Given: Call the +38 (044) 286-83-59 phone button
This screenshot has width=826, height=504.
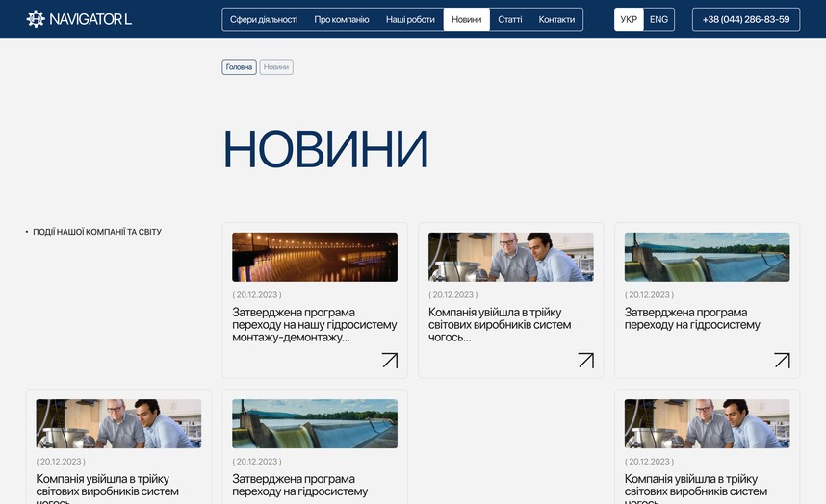Looking at the screenshot, I should pyautogui.click(x=746, y=19).
